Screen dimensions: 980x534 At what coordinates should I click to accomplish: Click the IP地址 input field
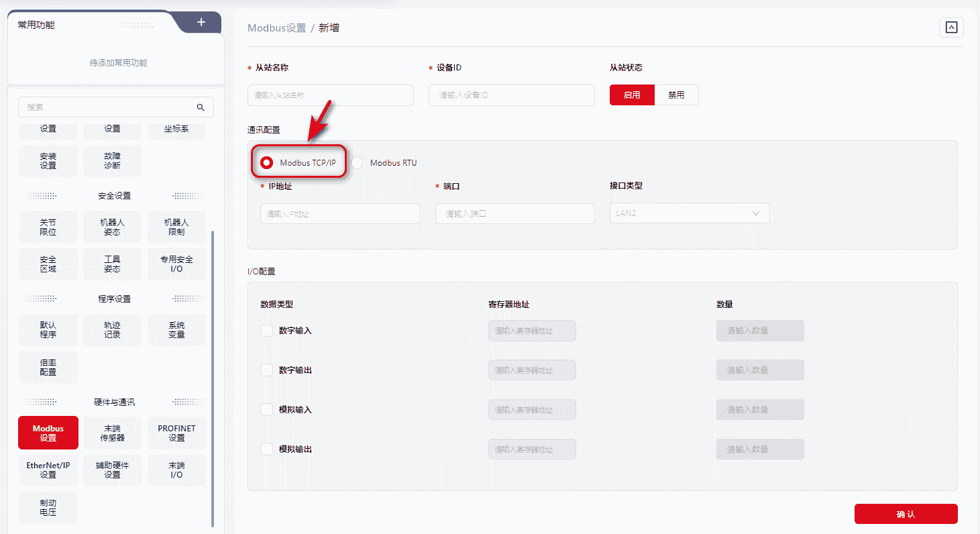click(x=340, y=214)
